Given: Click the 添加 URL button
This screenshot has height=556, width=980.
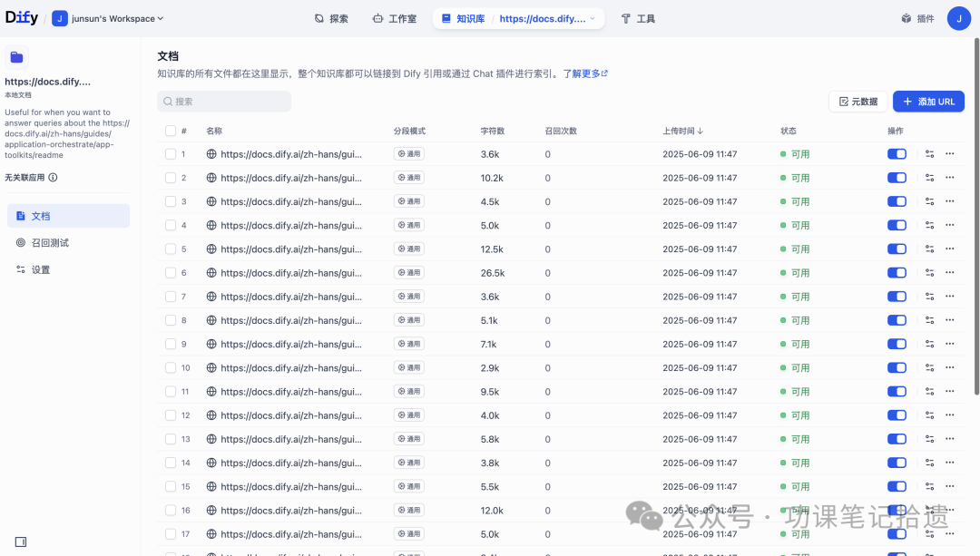Looking at the screenshot, I should (928, 102).
